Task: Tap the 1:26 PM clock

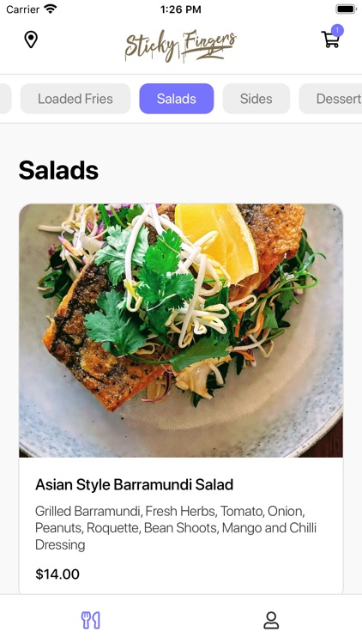Action: 181,9
